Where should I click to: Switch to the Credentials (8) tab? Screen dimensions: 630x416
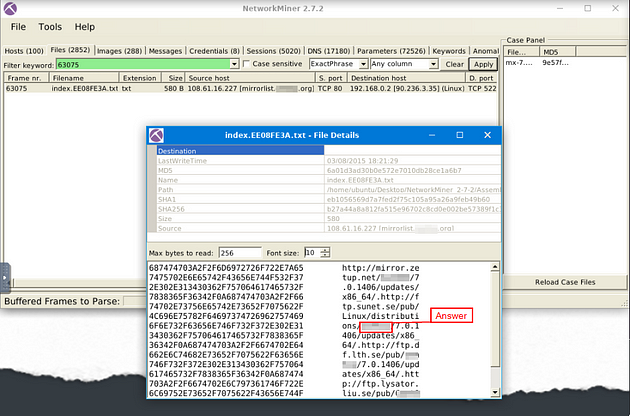point(214,51)
